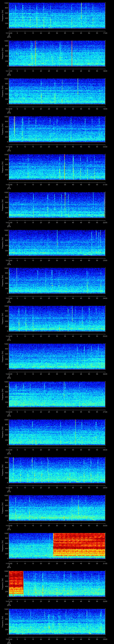Open the quiet 14:25:00 spectrogram panel
Viewport: 114px width, 644px height.
57,357
